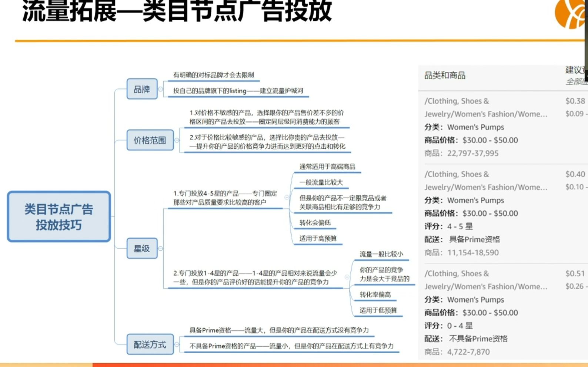
Task: Click the product count 11,154-18,590
Action: pyautogui.click(x=473, y=253)
